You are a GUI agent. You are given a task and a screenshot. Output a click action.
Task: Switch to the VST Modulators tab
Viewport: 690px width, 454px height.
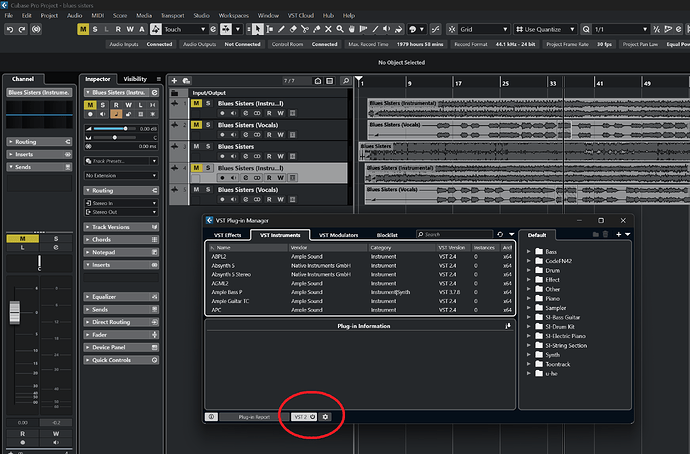coord(338,235)
